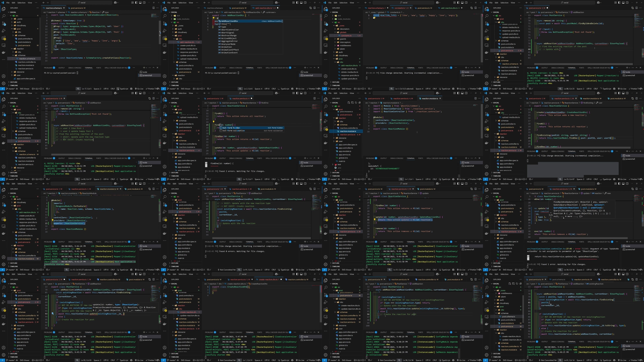
Task: Click New File icon in window with post.schema.ts tab
Action: point(510,284)
